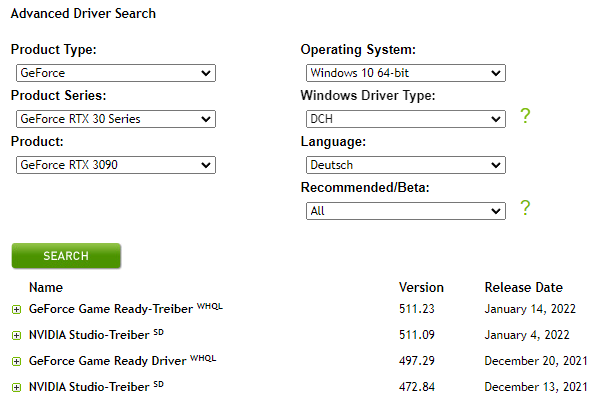Click release date January 14, 2022

point(530,309)
